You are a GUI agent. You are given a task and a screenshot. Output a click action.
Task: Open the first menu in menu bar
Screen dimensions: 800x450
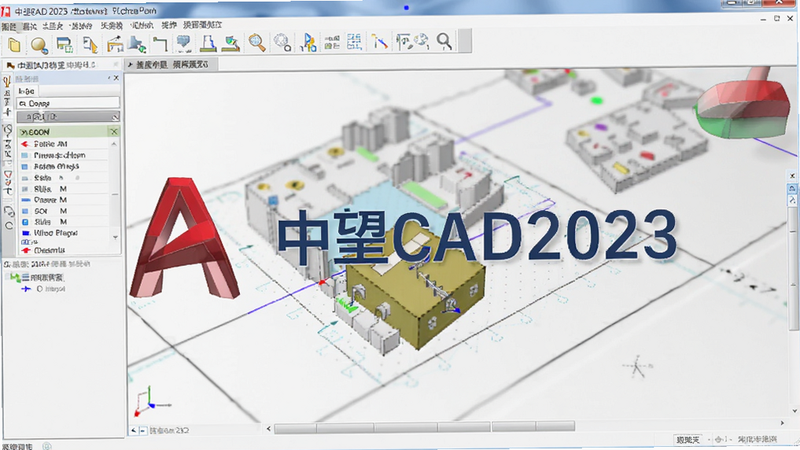point(9,26)
